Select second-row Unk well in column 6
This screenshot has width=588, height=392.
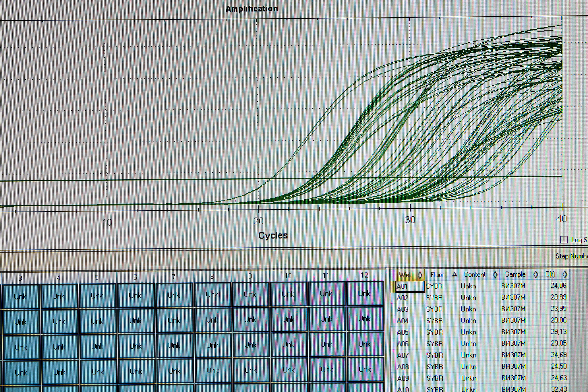click(x=136, y=321)
